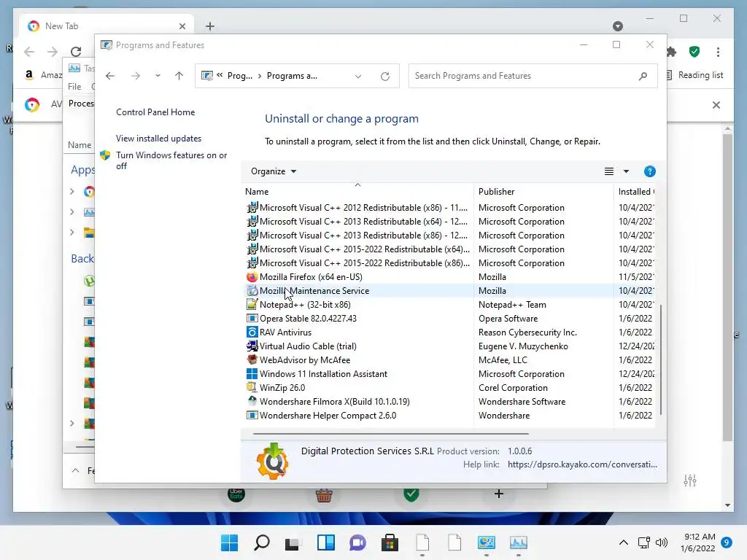Click the Help link URL in details pane
Viewport: 747px width, 560px height.
pos(582,464)
